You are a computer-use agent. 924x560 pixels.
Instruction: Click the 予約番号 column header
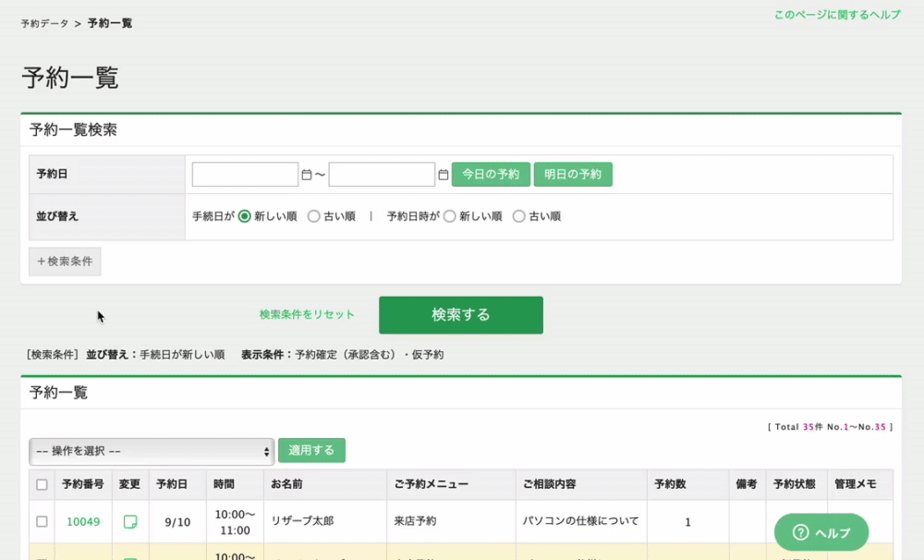point(82,484)
